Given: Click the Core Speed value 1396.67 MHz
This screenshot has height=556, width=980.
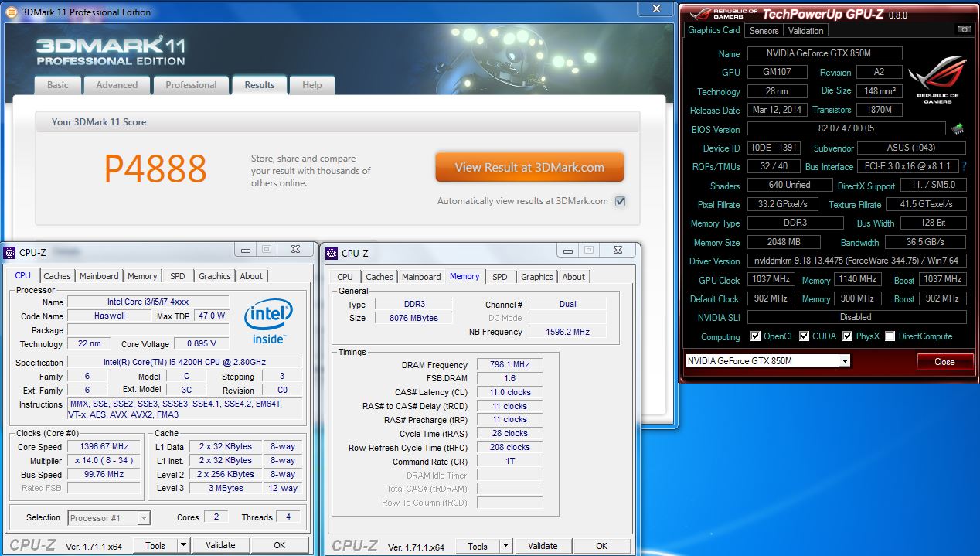Looking at the screenshot, I should [x=104, y=446].
